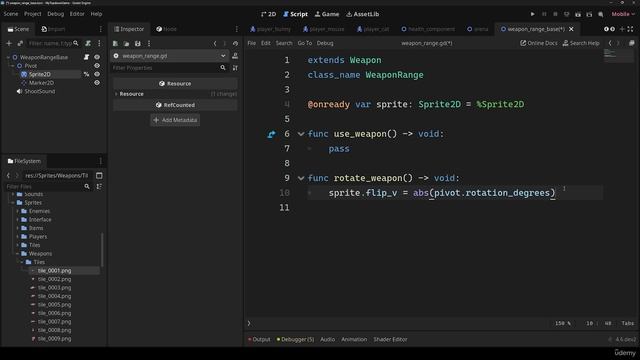Switch to the 2D workspace
This screenshot has width=640, height=360.
point(269,14)
